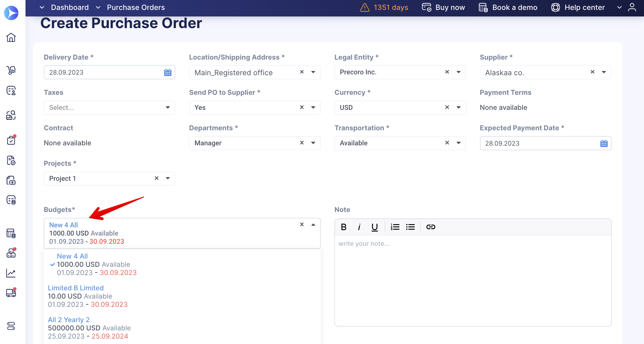644x344 pixels.
Task: Select the New 4 All budget option
Action: [x=182, y=265]
